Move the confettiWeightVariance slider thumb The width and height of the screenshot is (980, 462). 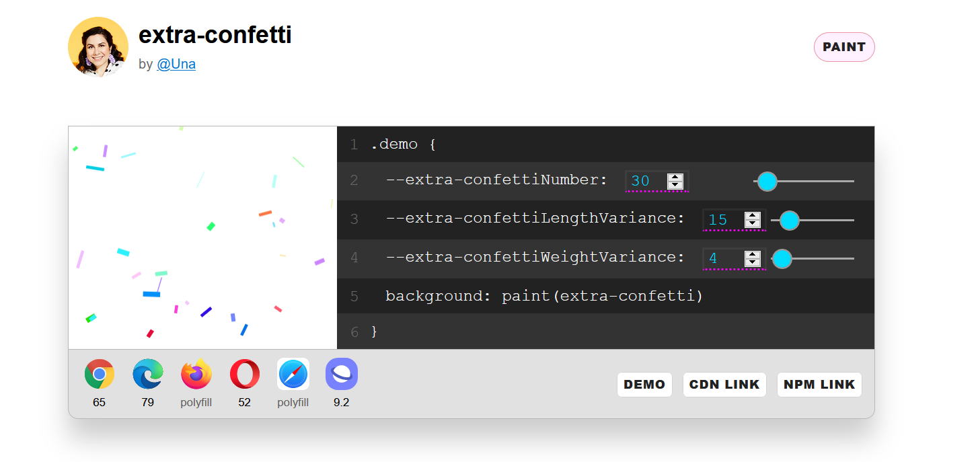click(782, 259)
